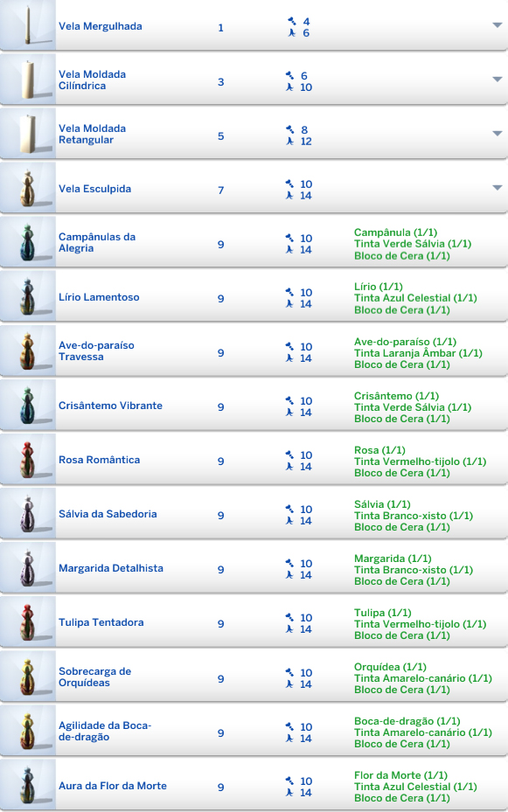Click the Tulipa Tentadora recipe row
The height and width of the screenshot is (812, 508).
254,622
